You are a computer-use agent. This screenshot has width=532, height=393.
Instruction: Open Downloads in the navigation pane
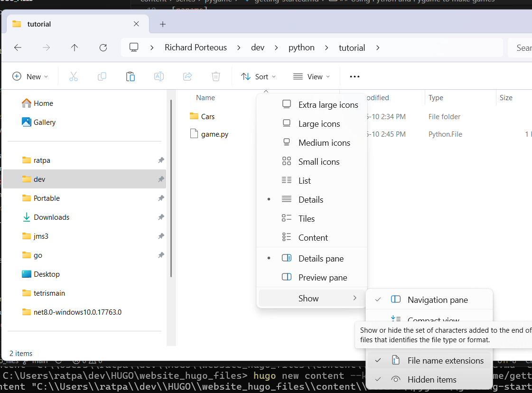tap(51, 217)
